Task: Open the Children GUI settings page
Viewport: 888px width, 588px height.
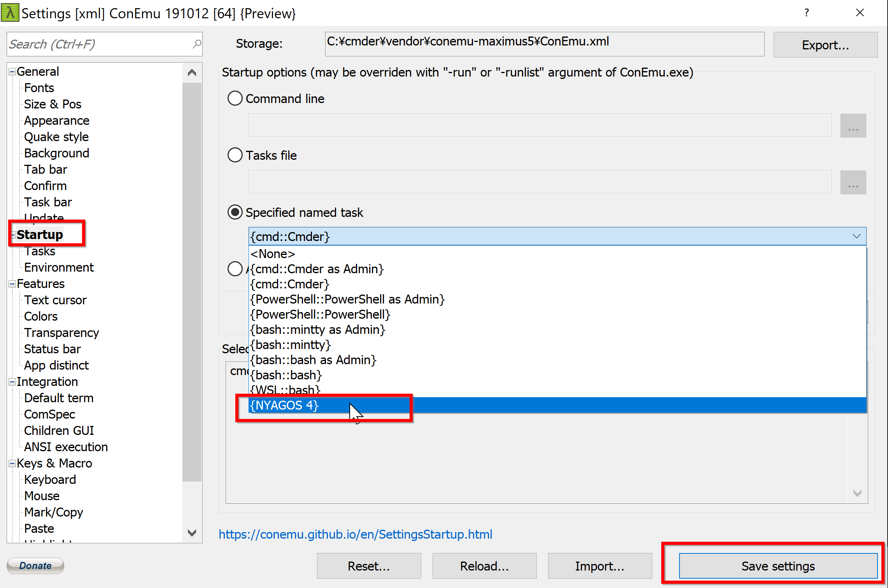Action: [x=59, y=431]
